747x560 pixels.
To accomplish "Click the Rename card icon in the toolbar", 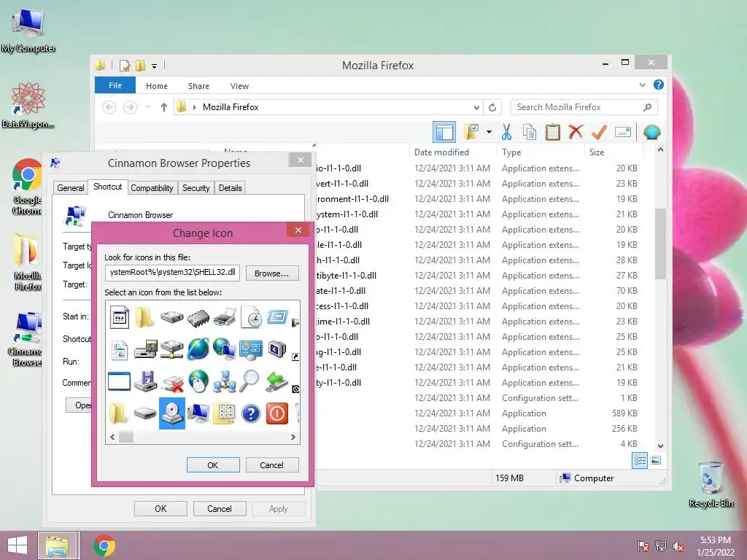I will [623, 132].
